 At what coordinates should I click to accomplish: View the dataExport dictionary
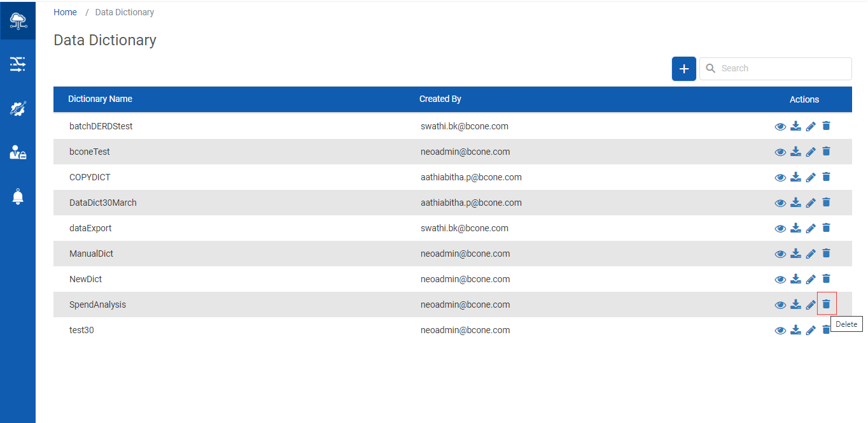780,229
